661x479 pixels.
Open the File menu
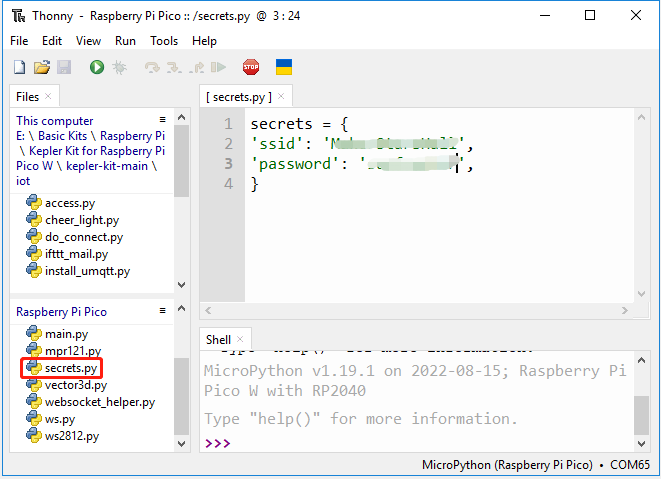19,41
